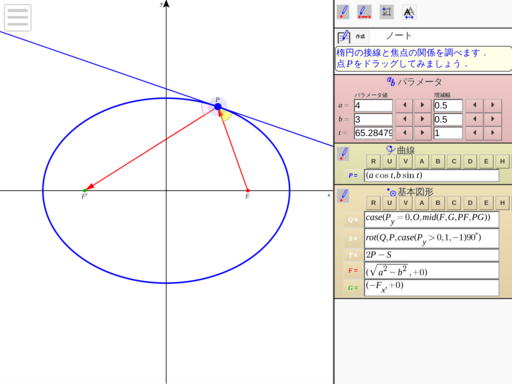Viewport: 512px width, 384px height.
Task: Click the parameter a value field
Action: tap(373, 106)
